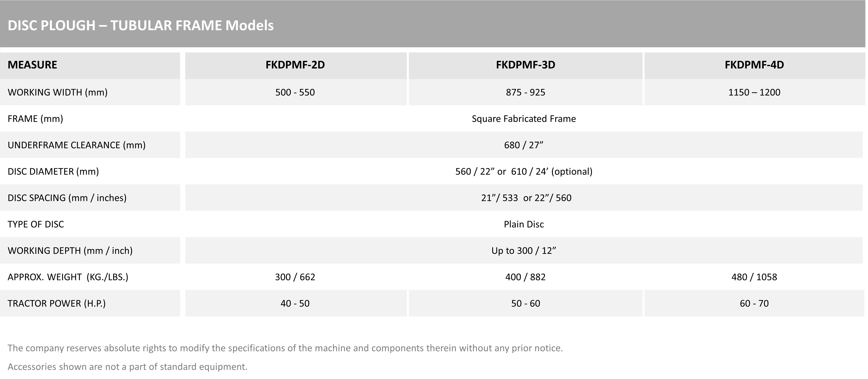Select the UNDERFRAME CLEARANCE (mm) label
This screenshot has width=868, height=379.
[x=76, y=145]
